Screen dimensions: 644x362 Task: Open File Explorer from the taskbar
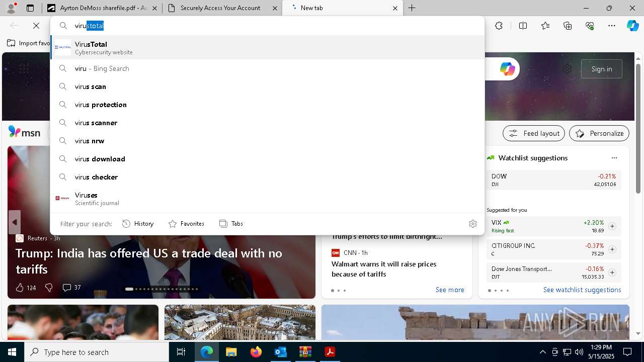coord(231,352)
